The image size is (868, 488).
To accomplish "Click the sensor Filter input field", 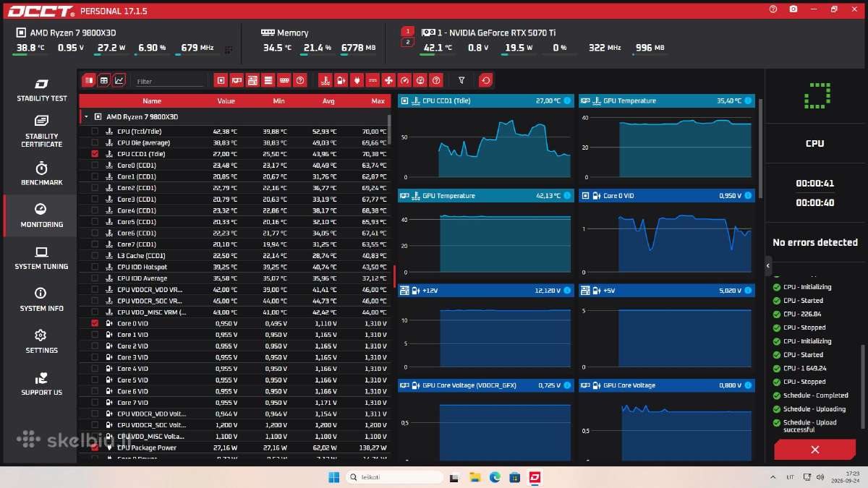I will [x=169, y=82].
